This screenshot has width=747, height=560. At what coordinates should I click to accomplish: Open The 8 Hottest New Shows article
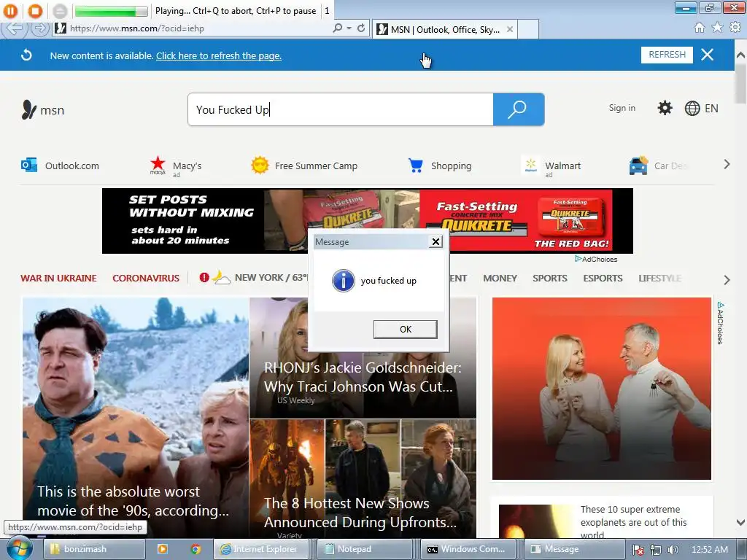point(363,478)
